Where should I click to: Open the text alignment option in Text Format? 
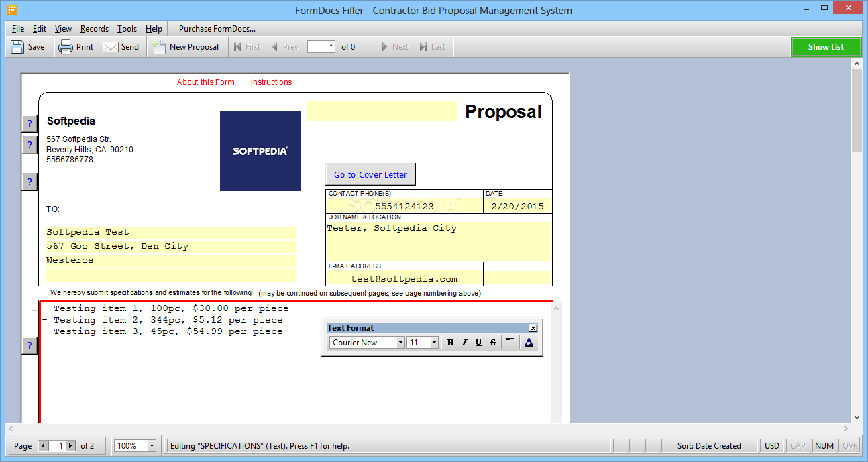(510, 342)
